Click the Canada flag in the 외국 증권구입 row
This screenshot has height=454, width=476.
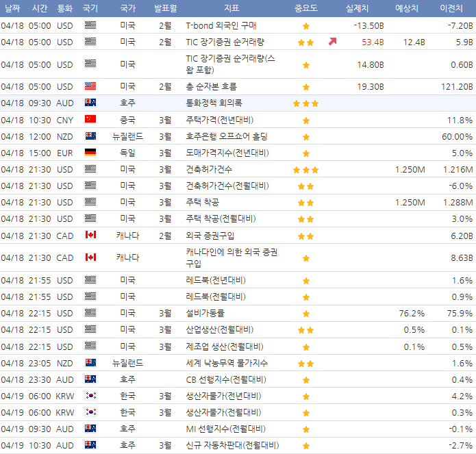(90, 235)
